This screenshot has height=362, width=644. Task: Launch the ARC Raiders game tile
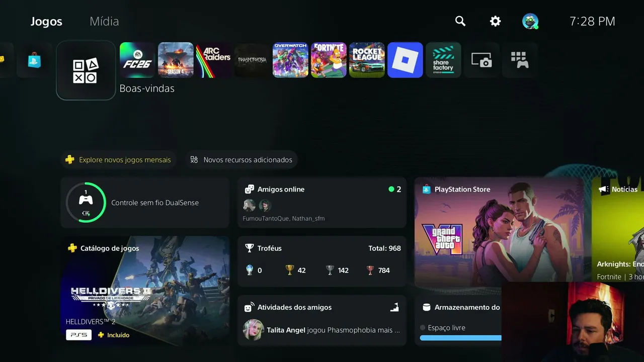click(x=214, y=60)
